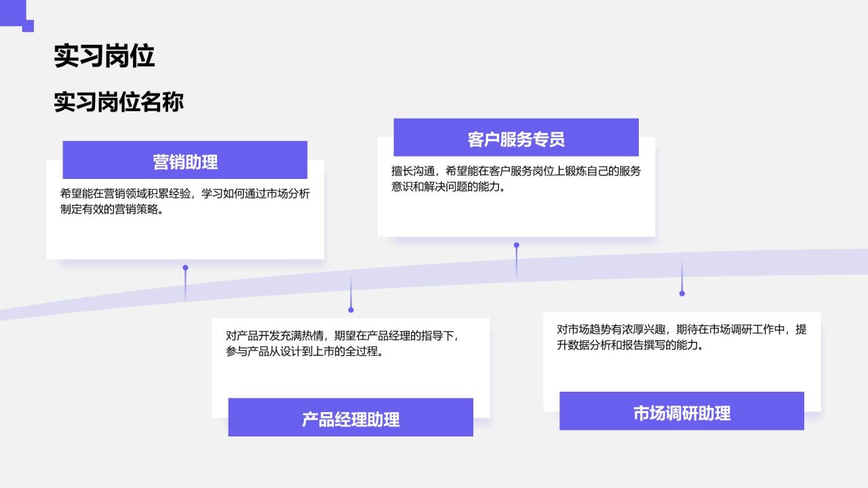This screenshot has width=868, height=488.
Task: Click the timeline dot below 客户服务专员 card
Action: pyautogui.click(x=516, y=245)
